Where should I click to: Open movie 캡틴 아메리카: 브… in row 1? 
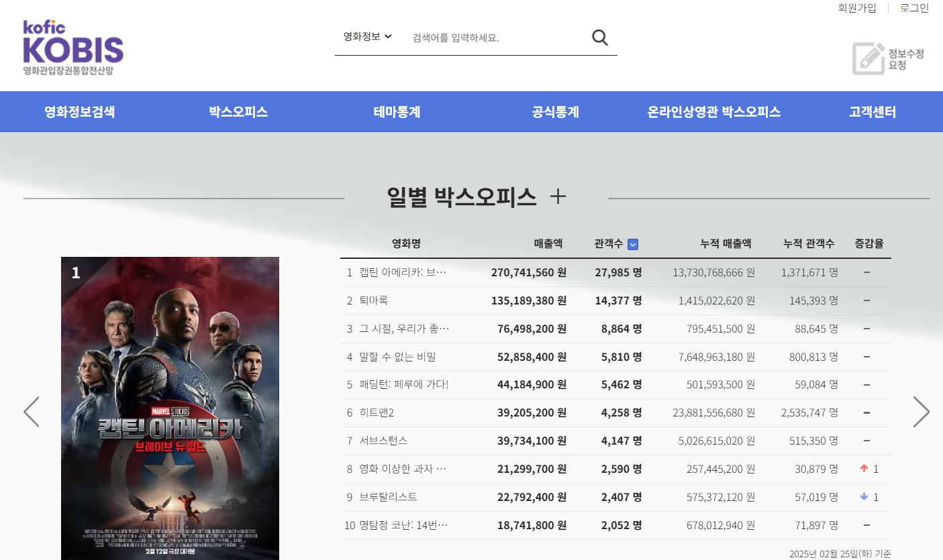tap(403, 272)
